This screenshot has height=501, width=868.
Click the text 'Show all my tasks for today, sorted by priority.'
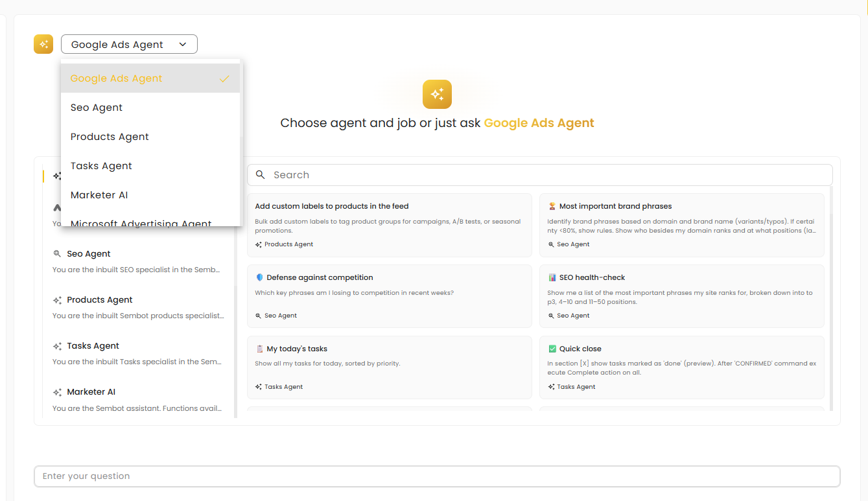(x=328, y=364)
